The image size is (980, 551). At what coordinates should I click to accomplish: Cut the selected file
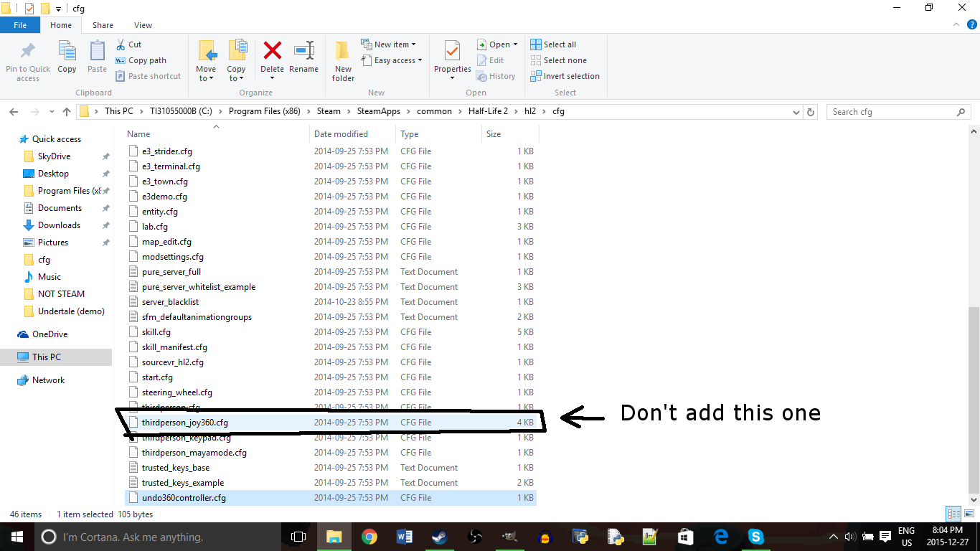(x=128, y=44)
